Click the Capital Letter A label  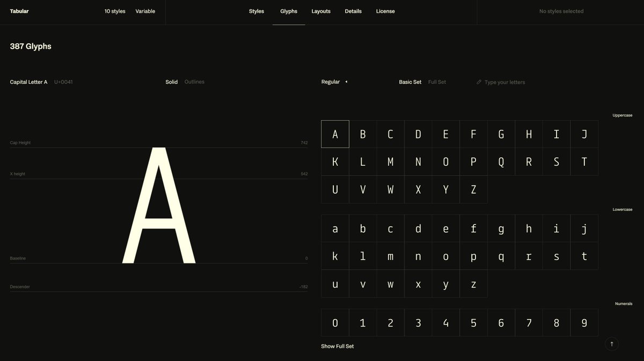pos(28,82)
